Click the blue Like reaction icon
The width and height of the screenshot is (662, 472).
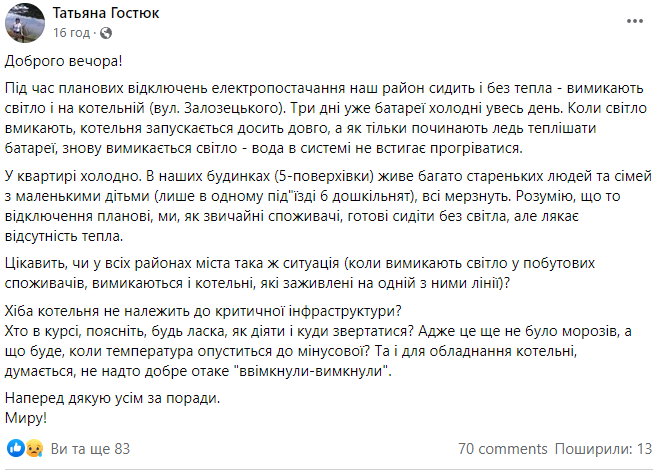(x=17, y=448)
